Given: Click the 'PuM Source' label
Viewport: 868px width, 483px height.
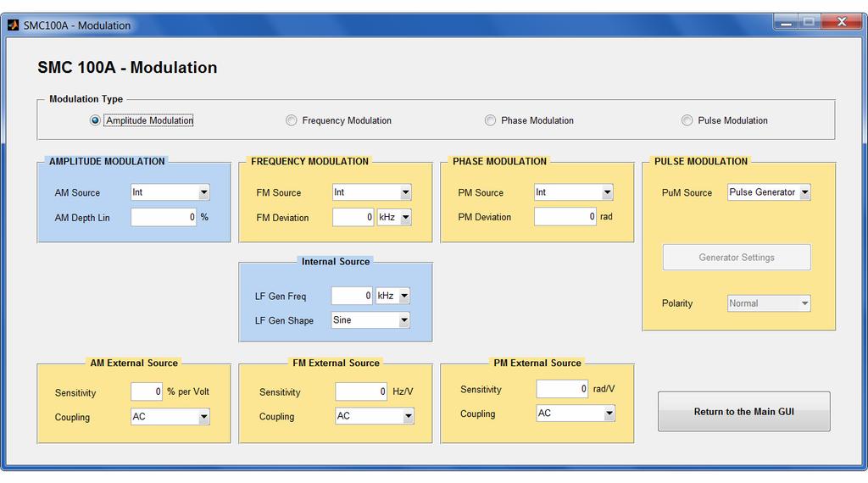Looking at the screenshot, I should coord(687,193).
